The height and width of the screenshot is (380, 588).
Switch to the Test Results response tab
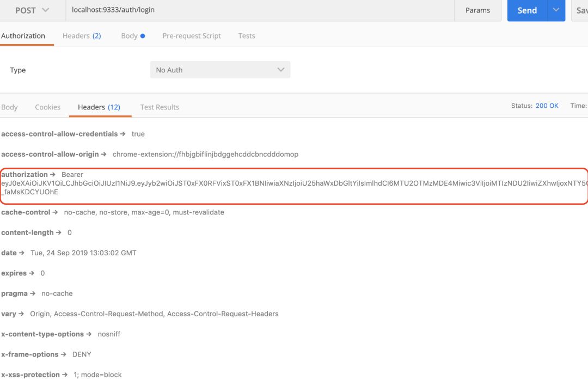tap(159, 107)
